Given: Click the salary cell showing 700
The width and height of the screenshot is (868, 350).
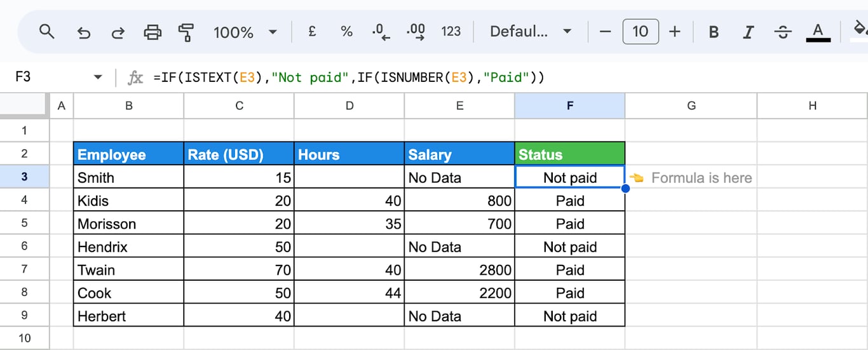Looking at the screenshot, I should click(459, 223).
